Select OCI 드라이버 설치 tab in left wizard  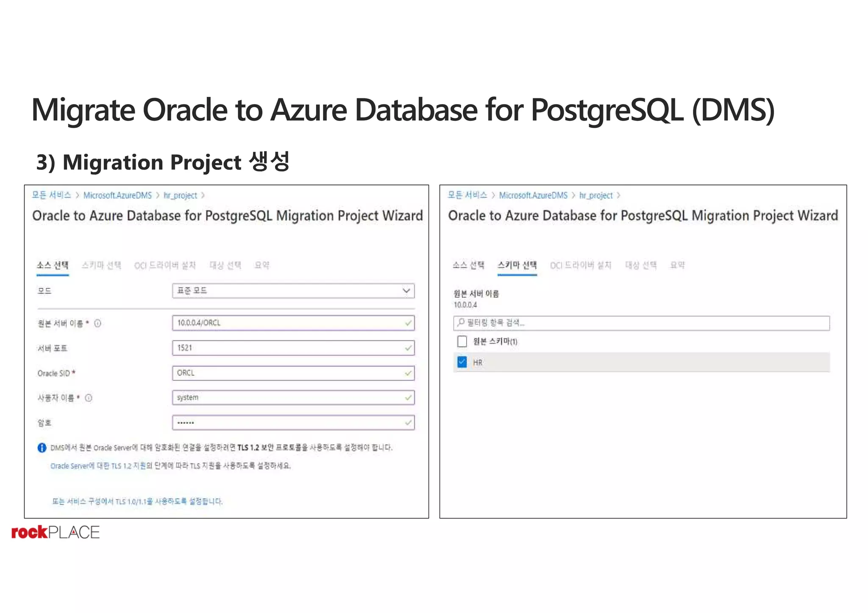click(165, 265)
